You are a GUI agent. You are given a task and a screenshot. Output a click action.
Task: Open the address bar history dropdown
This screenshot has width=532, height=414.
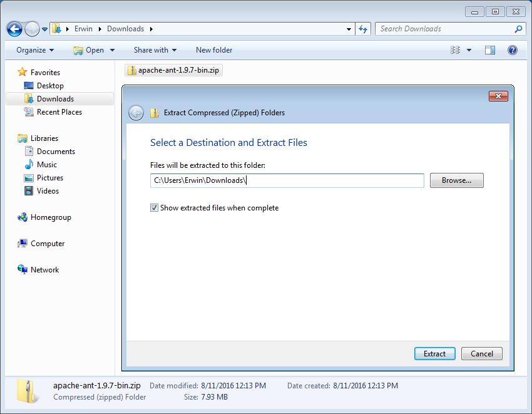pyautogui.click(x=349, y=29)
